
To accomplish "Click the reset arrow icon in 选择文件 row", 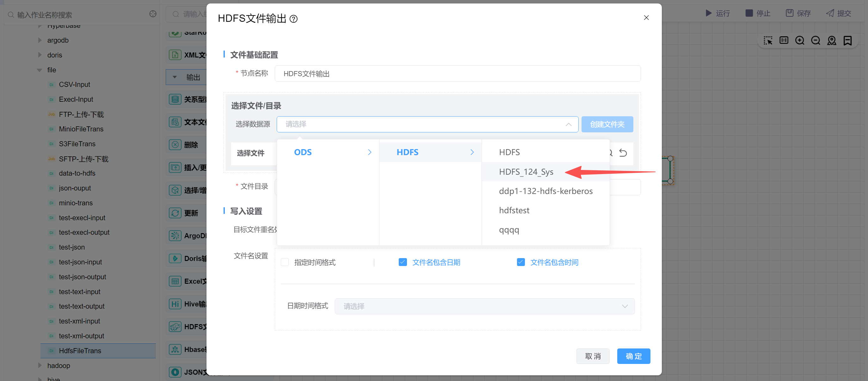I will point(623,153).
